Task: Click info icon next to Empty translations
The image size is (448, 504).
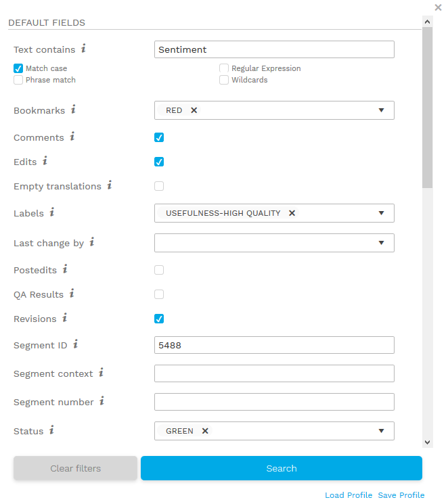Action: (109, 185)
